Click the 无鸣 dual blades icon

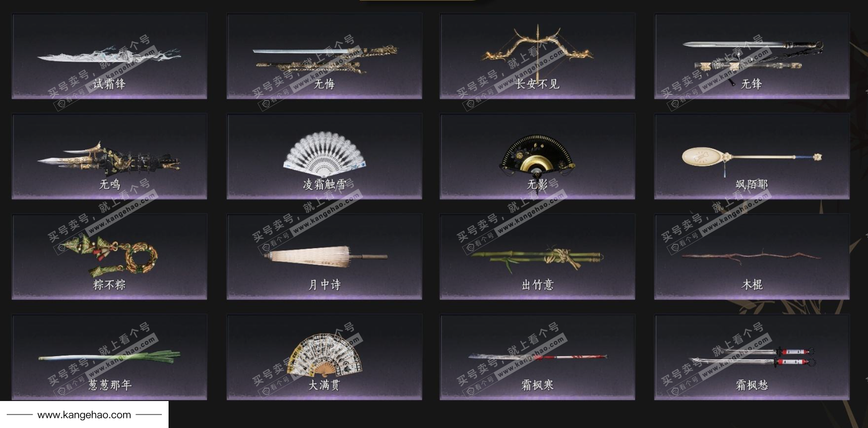pos(109,158)
